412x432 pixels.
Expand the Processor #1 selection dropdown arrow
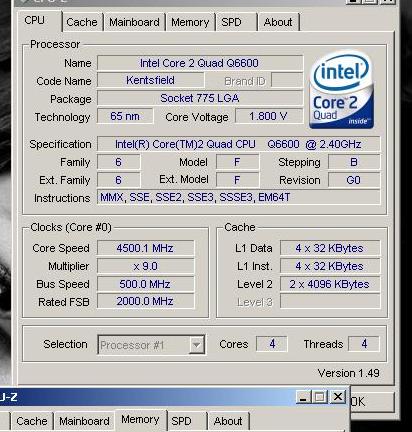[197, 345]
